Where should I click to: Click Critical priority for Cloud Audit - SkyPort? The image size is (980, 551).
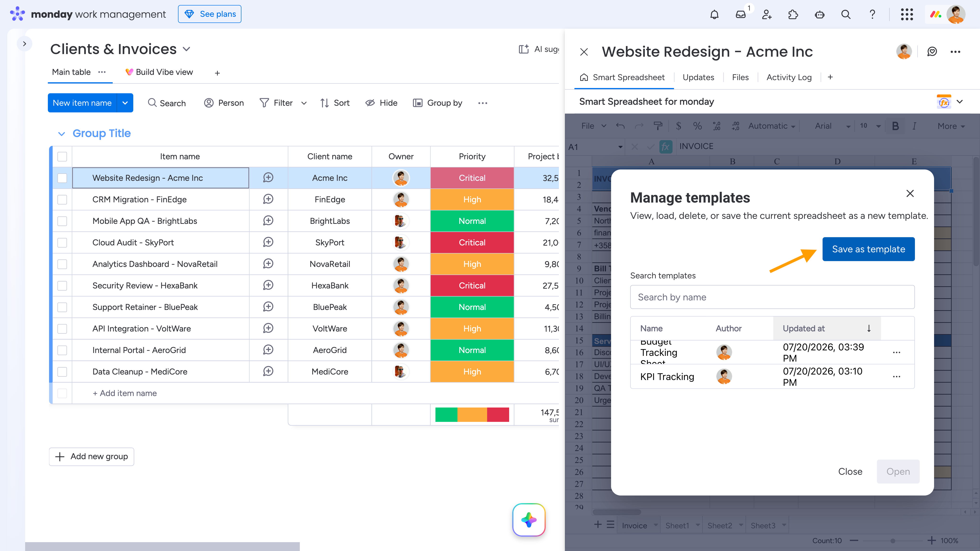point(472,242)
